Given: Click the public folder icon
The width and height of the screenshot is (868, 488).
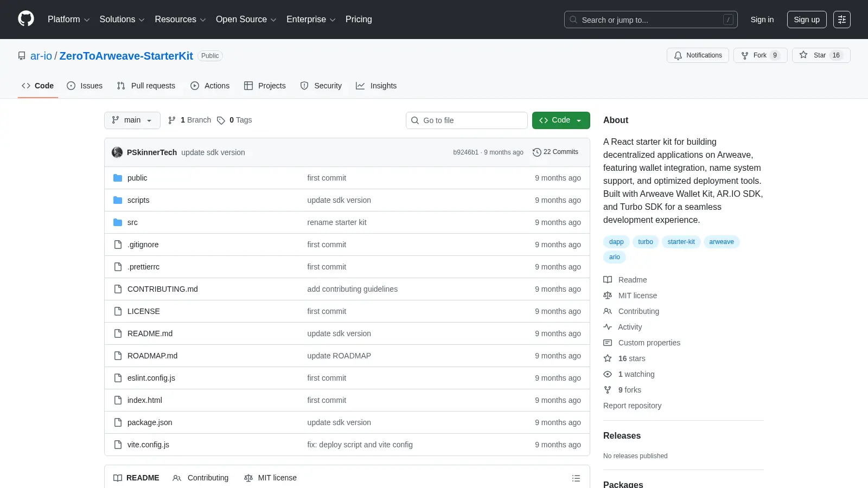Looking at the screenshot, I should coord(118,178).
